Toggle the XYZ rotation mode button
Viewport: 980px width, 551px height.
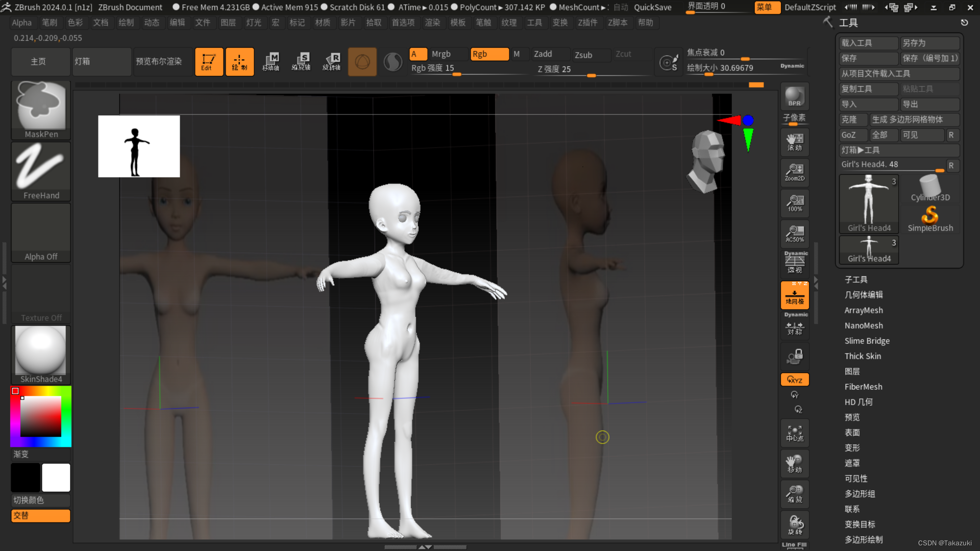[x=794, y=380]
